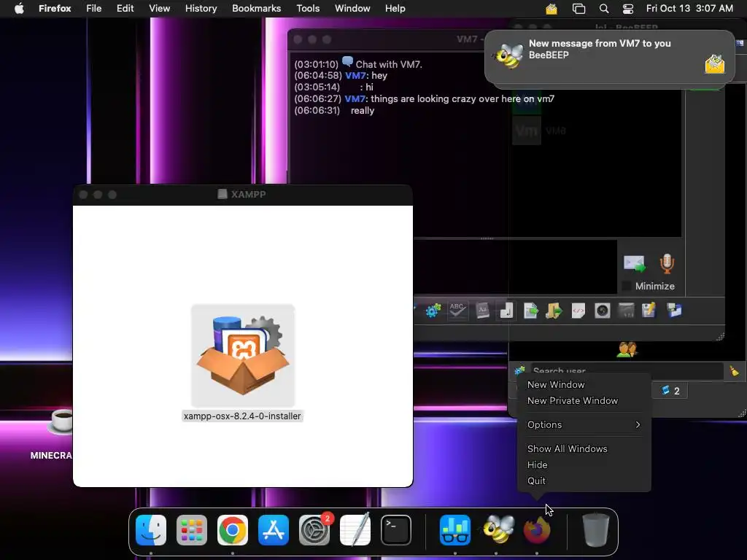747x560 pixels.
Task: Open Finder from the Dock
Action: 151,530
